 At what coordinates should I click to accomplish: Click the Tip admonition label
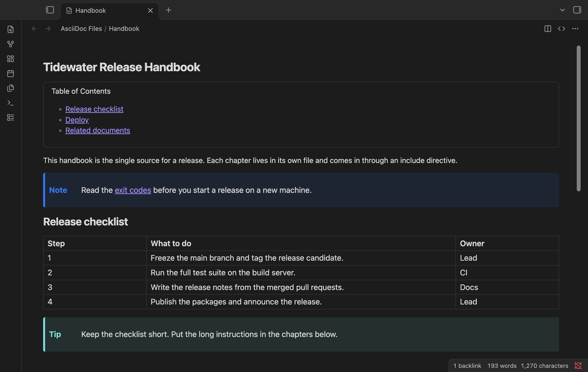(55, 334)
